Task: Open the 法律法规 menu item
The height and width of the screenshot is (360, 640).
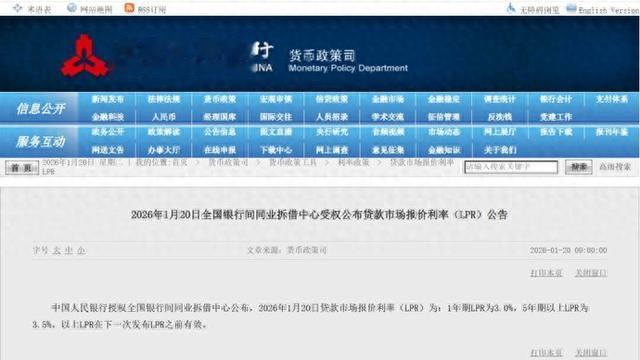Action: click(x=164, y=99)
